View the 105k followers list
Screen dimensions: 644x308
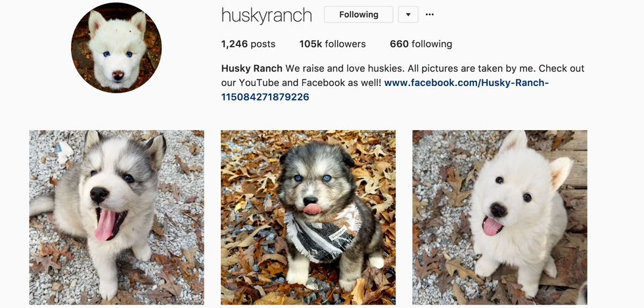333,44
